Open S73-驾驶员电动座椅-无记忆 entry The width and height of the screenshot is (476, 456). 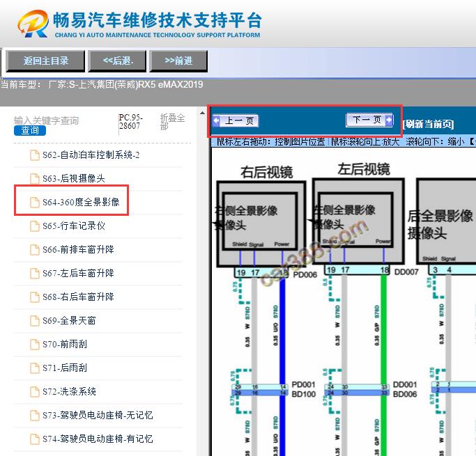[x=98, y=415]
